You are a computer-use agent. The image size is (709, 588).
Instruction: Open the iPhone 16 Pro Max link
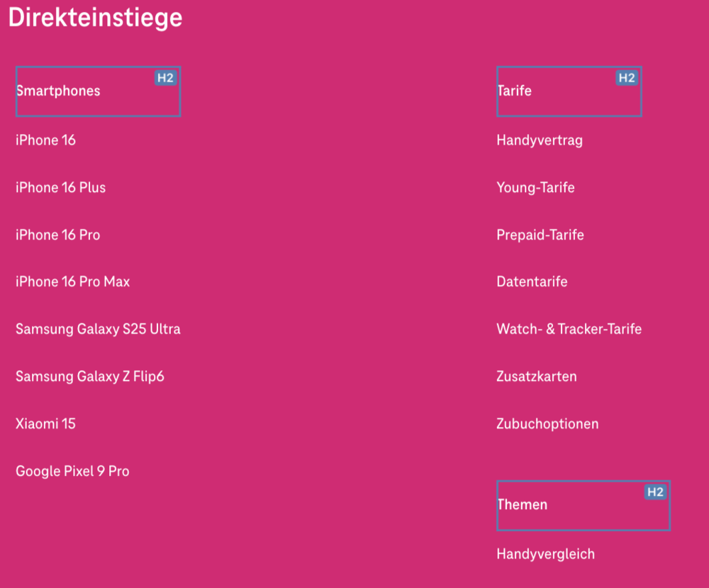tap(72, 282)
